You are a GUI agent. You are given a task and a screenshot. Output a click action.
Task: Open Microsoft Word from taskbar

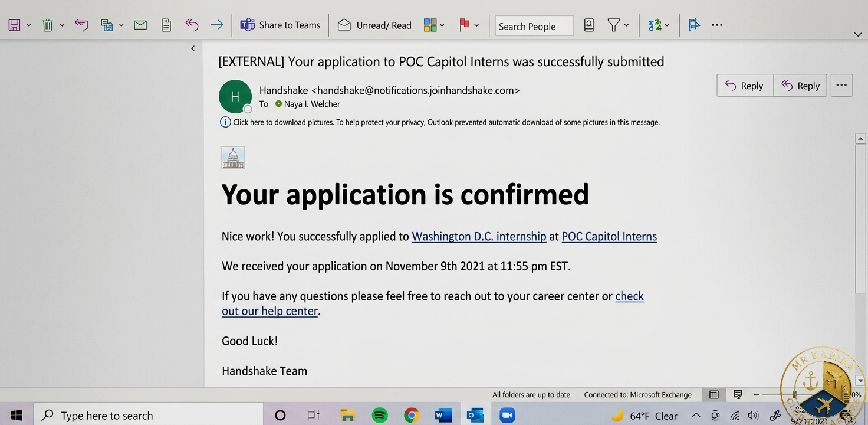point(443,415)
